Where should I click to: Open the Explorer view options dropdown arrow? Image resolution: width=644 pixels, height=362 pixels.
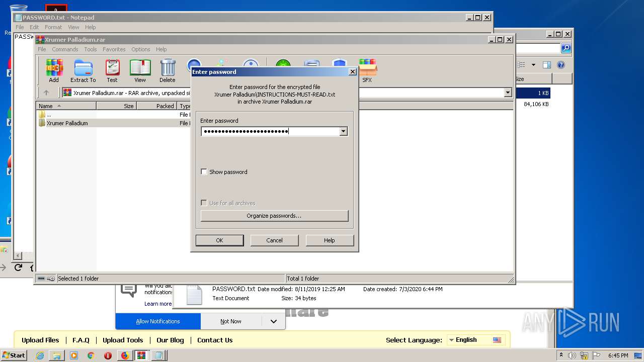[533, 65]
